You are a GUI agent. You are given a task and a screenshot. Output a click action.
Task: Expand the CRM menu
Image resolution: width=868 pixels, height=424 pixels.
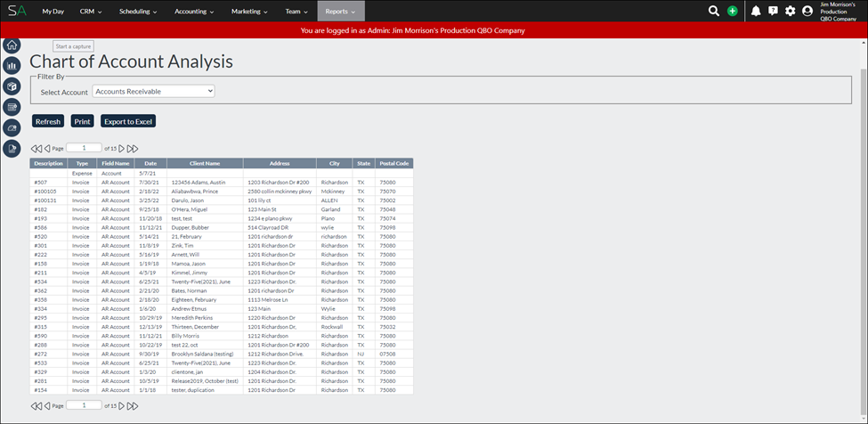pyautogui.click(x=91, y=11)
